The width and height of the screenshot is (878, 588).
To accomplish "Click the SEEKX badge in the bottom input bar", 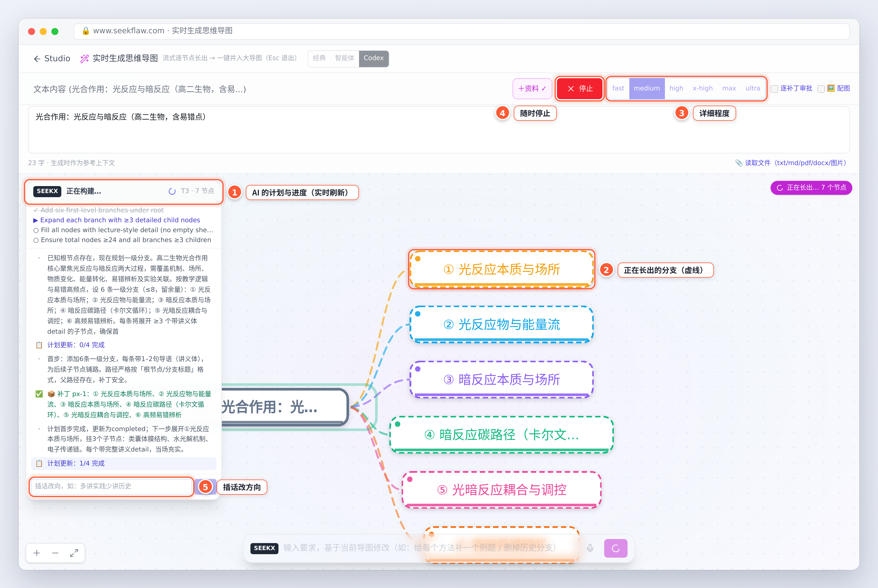I will point(264,548).
